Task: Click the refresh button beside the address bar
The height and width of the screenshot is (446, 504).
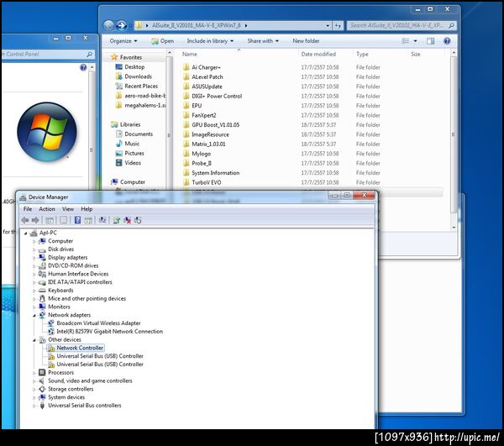Action: click(x=338, y=25)
